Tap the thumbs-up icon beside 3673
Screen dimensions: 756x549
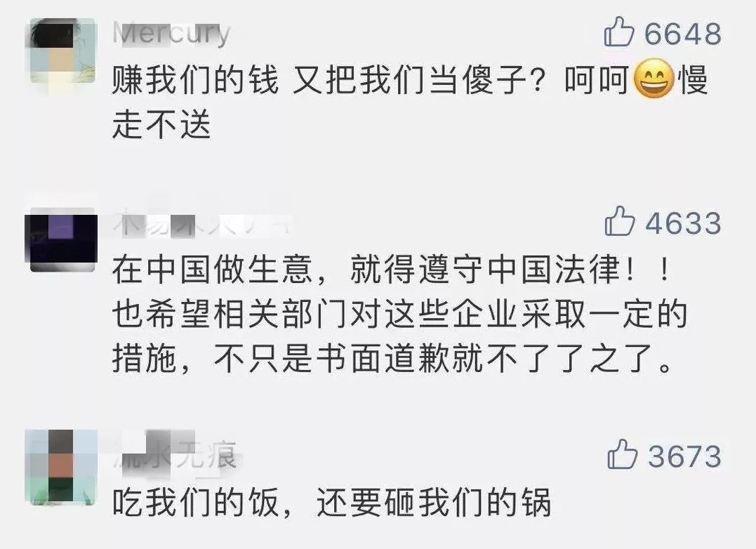[623, 454]
